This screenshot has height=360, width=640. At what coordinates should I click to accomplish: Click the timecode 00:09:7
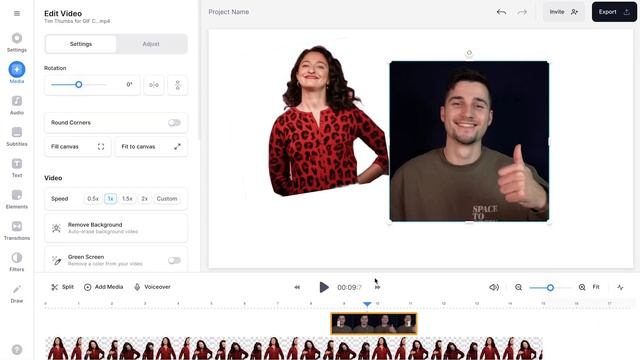pos(349,287)
